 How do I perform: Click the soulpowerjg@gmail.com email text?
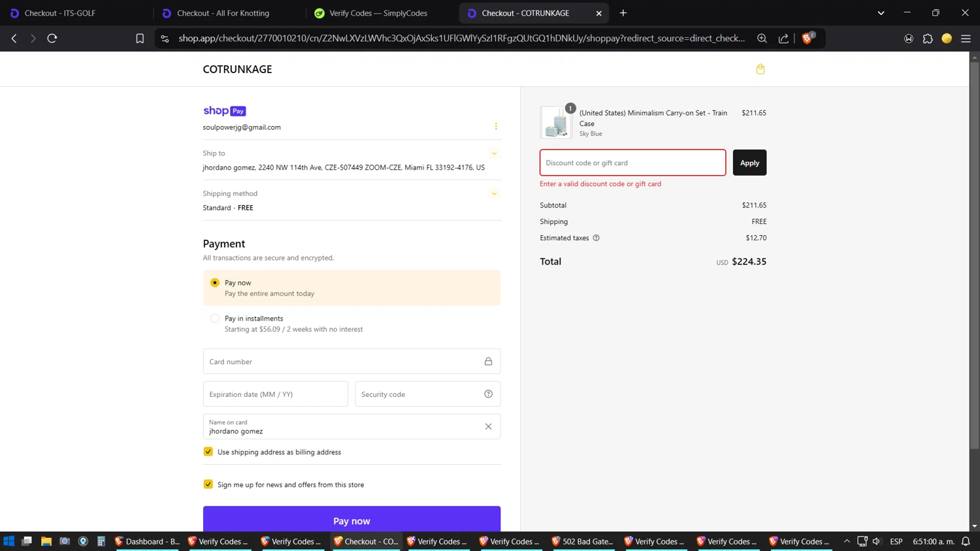[242, 127]
